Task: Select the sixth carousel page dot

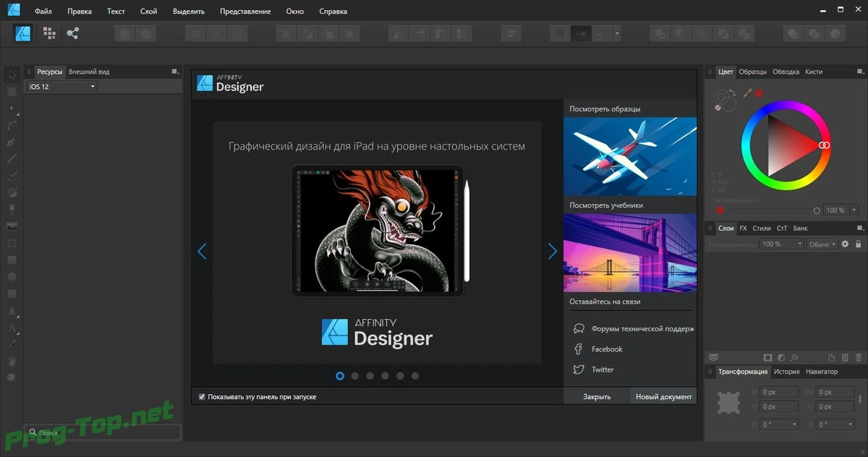Action: pos(415,376)
